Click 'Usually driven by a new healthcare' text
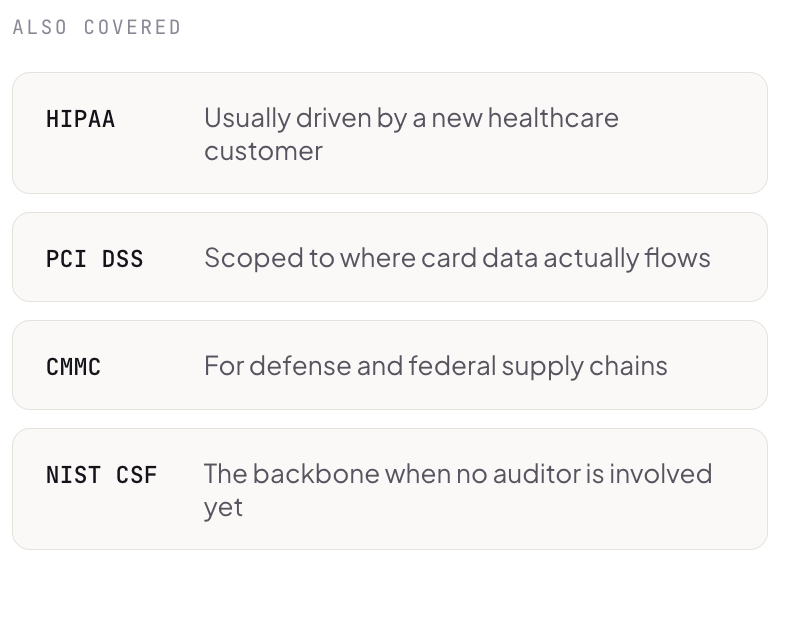This screenshot has width=812, height=642. [x=411, y=119]
